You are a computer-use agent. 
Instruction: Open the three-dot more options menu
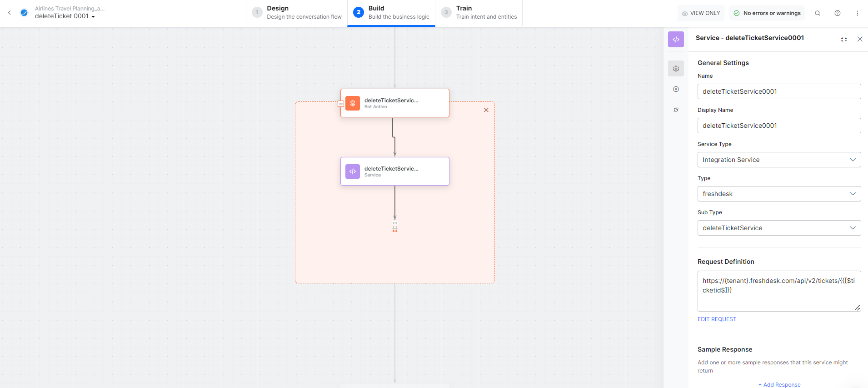(x=857, y=13)
